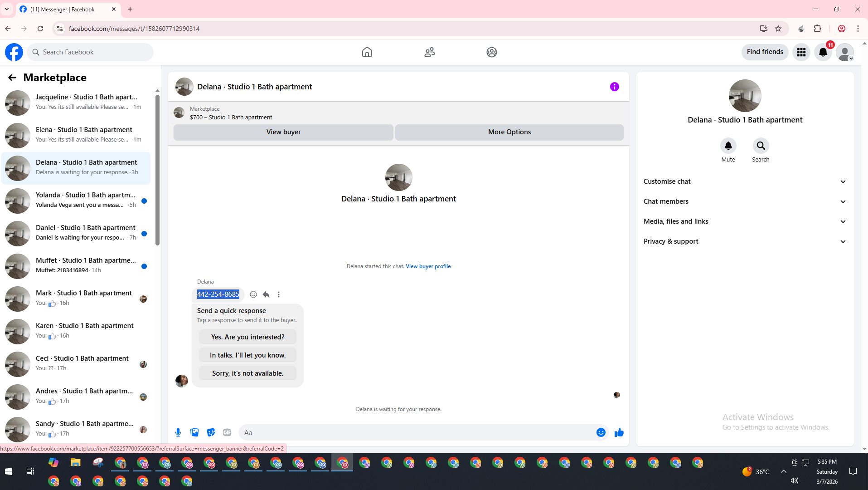Open the $700 Studio 1 Bath listing banner

tap(398, 113)
